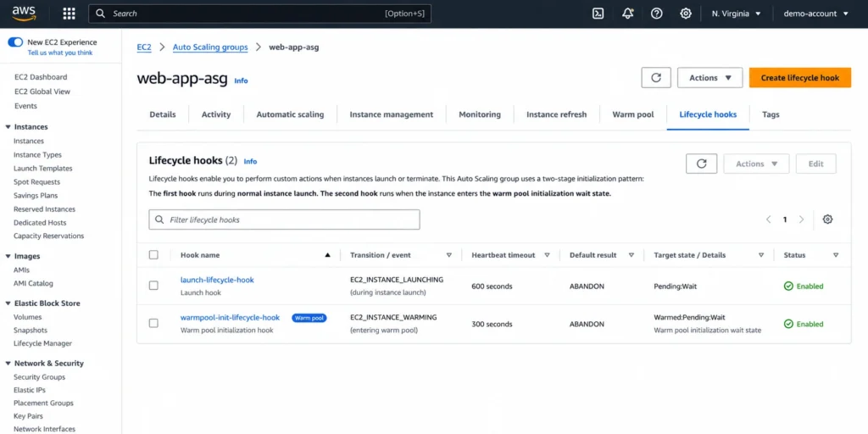The height and width of the screenshot is (434, 868).
Task: Click the Warm pool badge
Action: pyautogui.click(x=309, y=318)
